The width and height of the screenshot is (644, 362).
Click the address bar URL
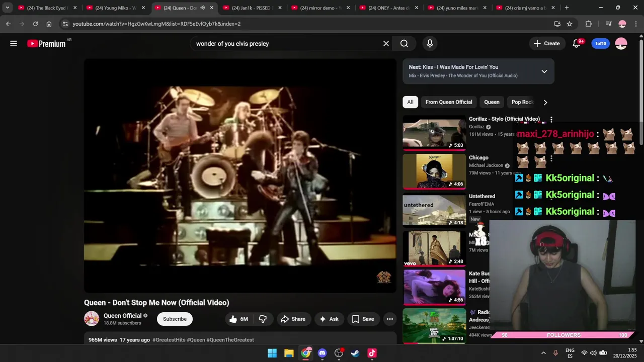pos(156,24)
